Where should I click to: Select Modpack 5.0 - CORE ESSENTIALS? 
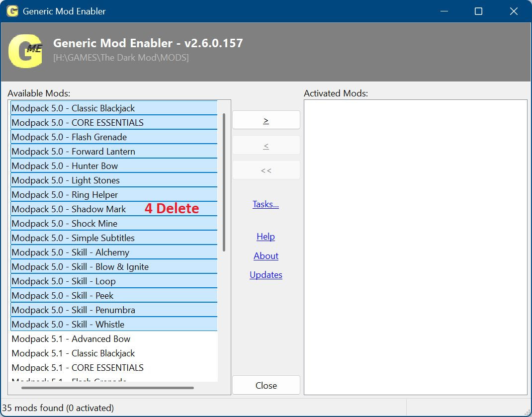(x=114, y=122)
